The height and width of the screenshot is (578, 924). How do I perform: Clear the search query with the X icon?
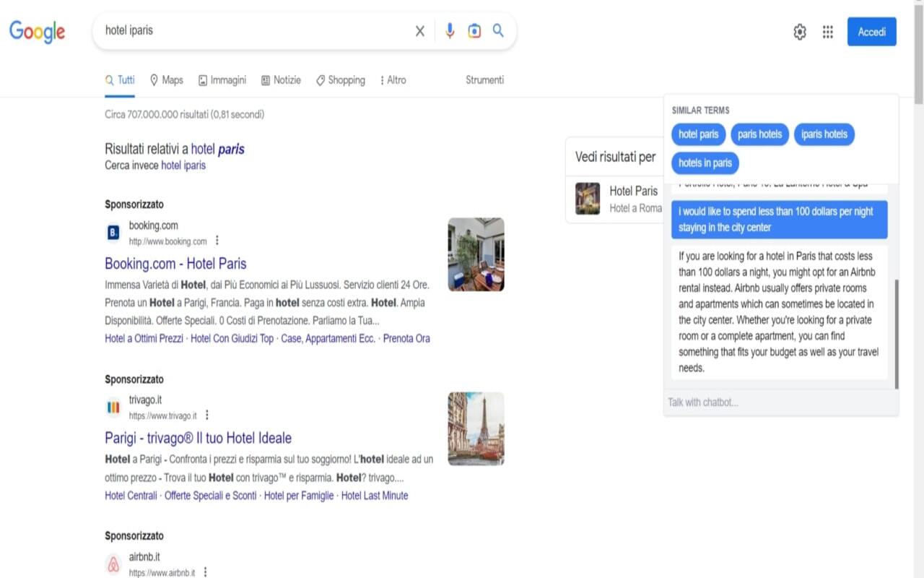tap(419, 30)
